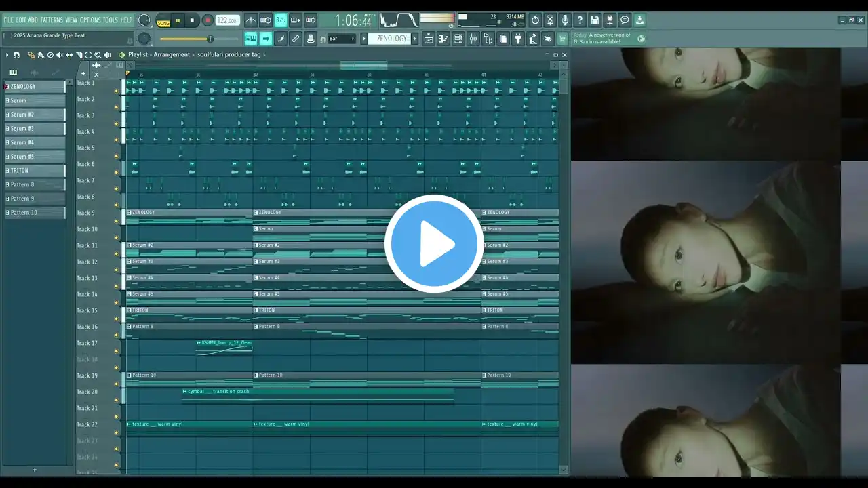Expand arrow after soulfulari producer tag
This screenshot has height=488, width=868.
(x=264, y=55)
